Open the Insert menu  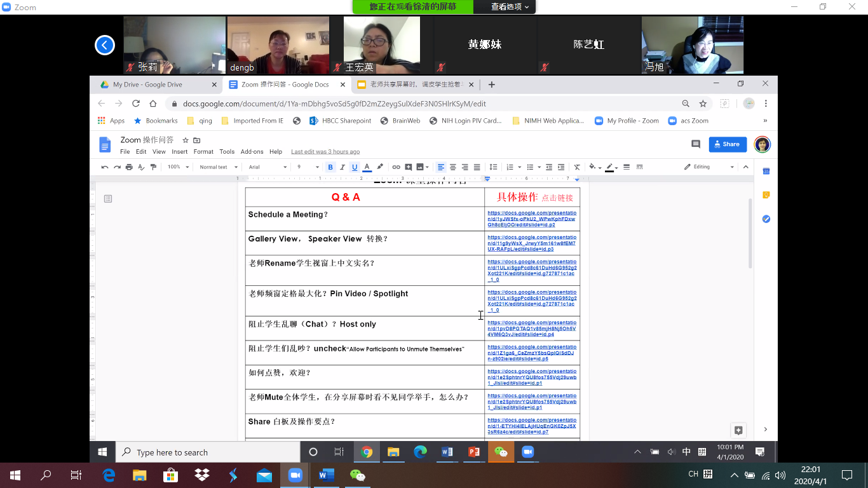tap(180, 152)
